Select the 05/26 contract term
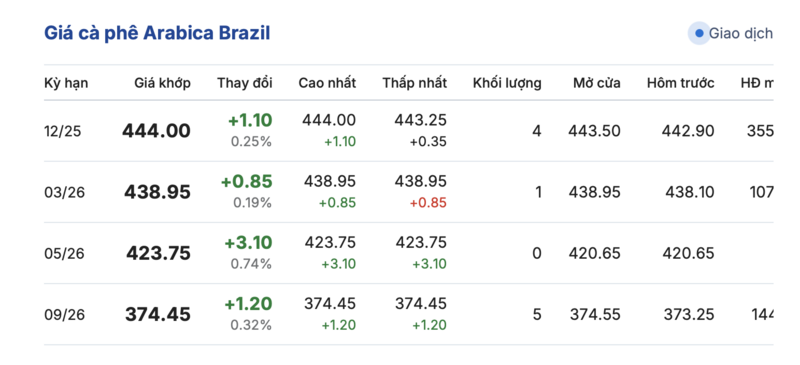800x365 pixels. [64, 253]
